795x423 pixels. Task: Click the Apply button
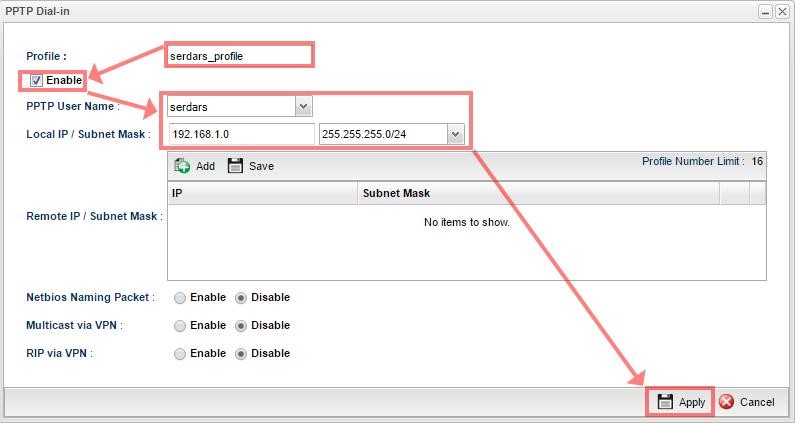click(x=681, y=402)
